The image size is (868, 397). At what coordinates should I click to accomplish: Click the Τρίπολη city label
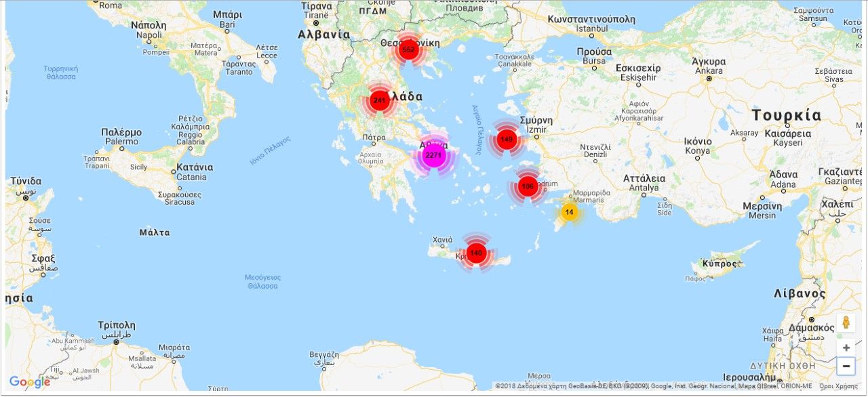[x=116, y=325]
